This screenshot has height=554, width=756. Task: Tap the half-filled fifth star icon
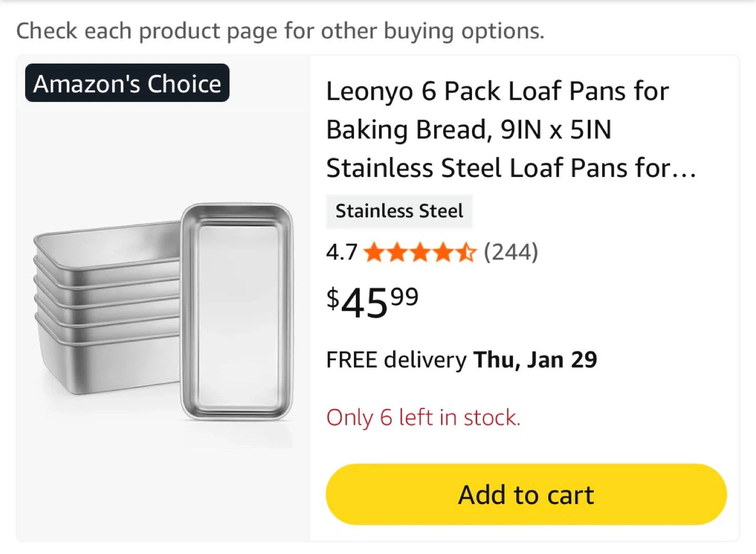466,253
